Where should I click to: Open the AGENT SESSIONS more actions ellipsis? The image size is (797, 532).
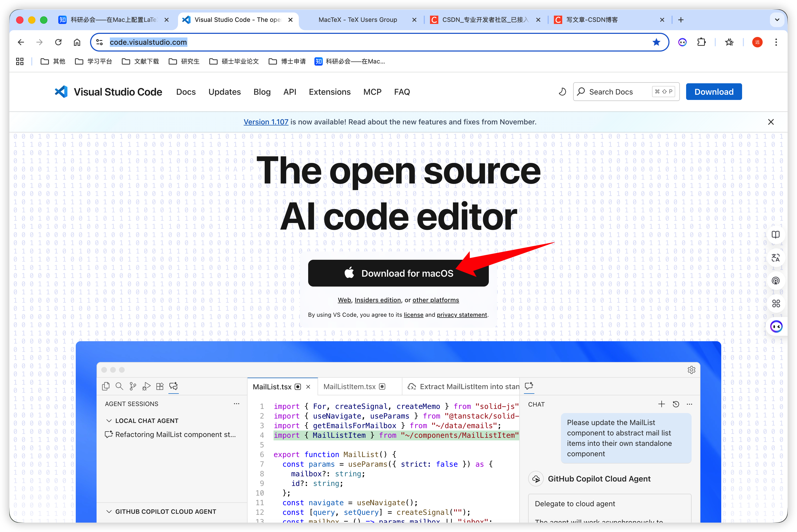pyautogui.click(x=237, y=404)
